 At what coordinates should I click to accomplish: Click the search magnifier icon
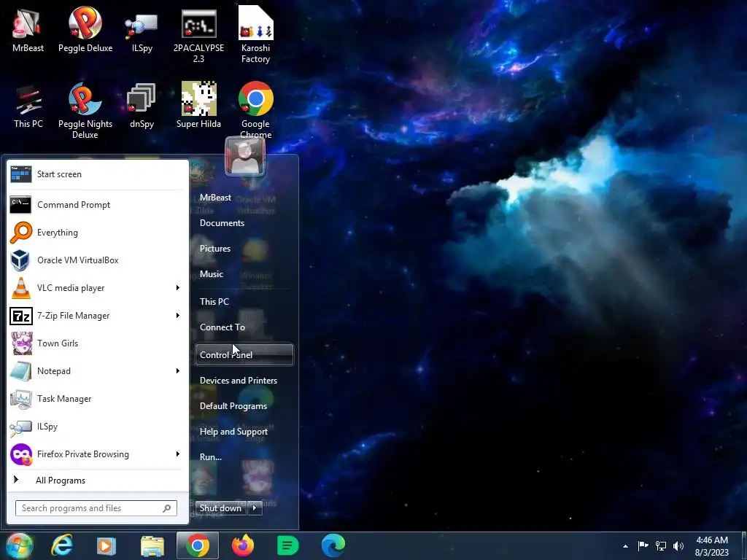coord(167,508)
